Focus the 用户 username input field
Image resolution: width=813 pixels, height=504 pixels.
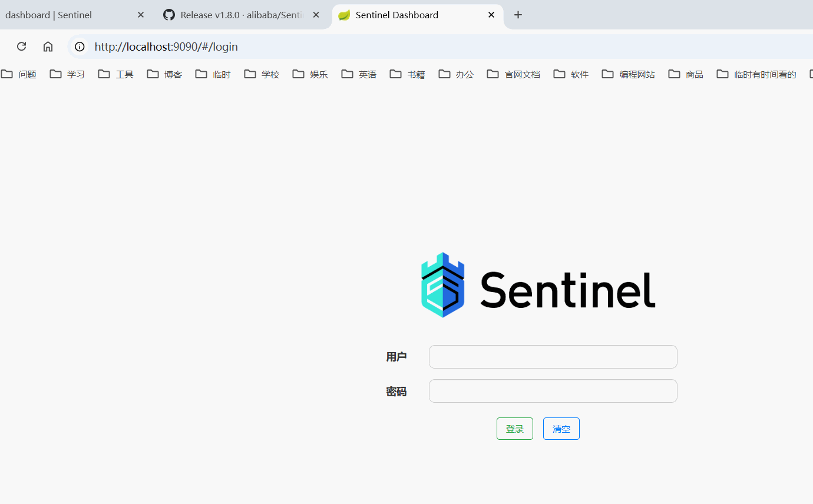point(553,357)
